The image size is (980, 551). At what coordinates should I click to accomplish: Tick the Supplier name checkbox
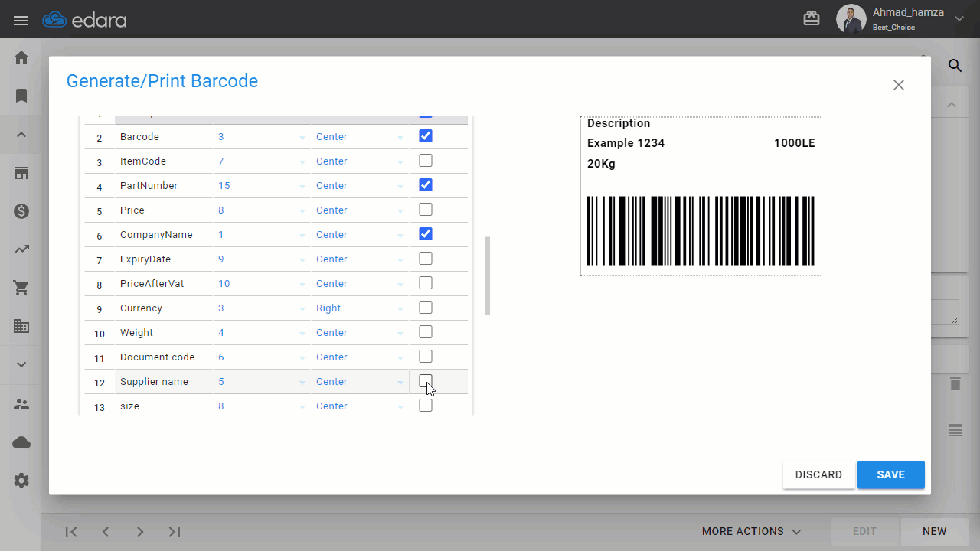click(426, 381)
